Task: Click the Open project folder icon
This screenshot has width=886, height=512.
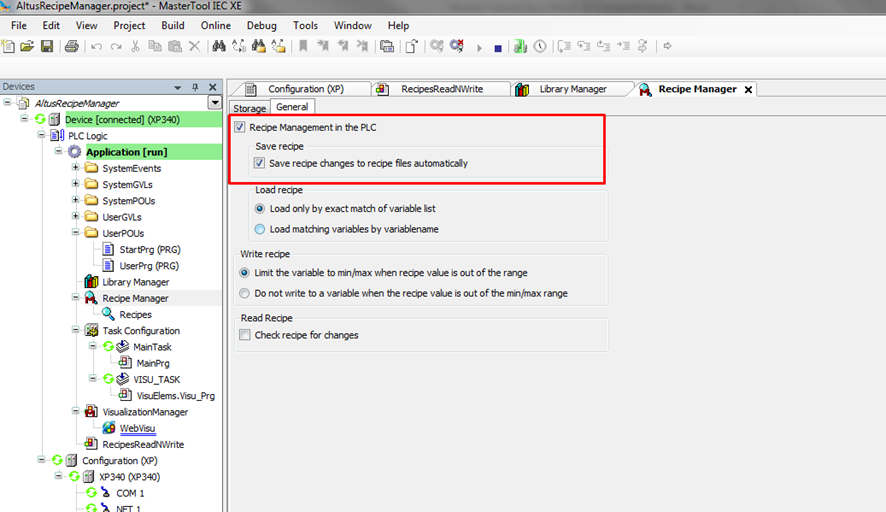Action: click(x=27, y=46)
